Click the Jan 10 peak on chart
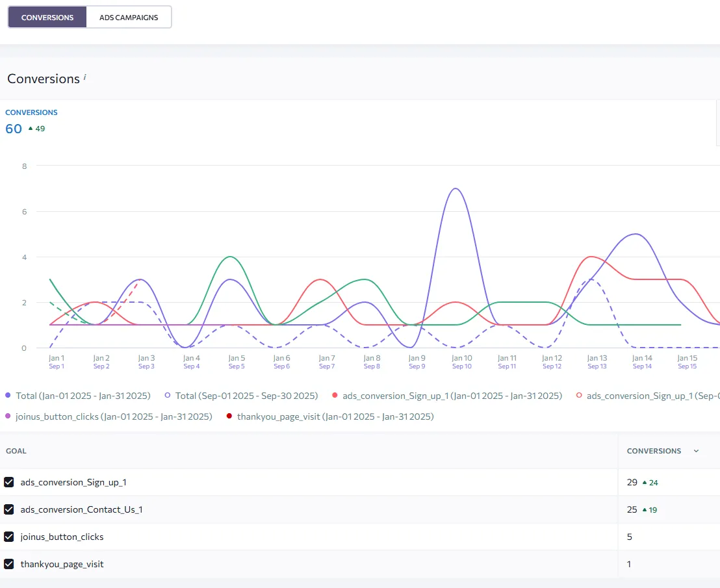This screenshot has width=720, height=588. (455, 188)
